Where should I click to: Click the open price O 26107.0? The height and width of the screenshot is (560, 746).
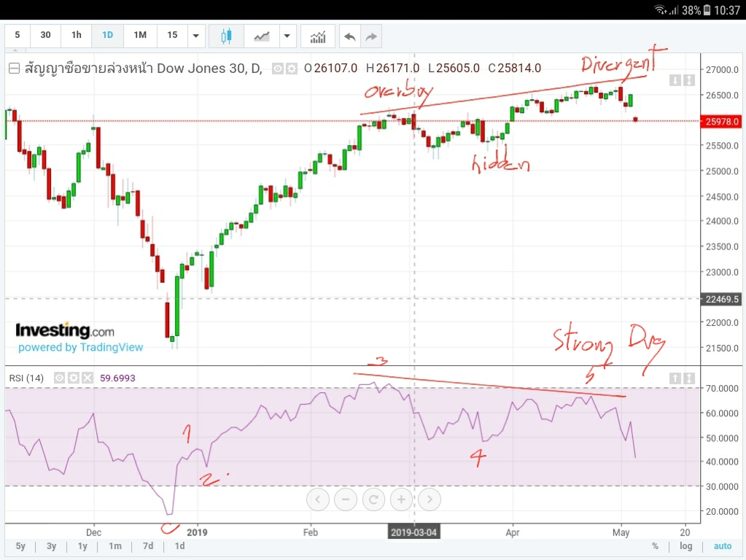(x=330, y=69)
